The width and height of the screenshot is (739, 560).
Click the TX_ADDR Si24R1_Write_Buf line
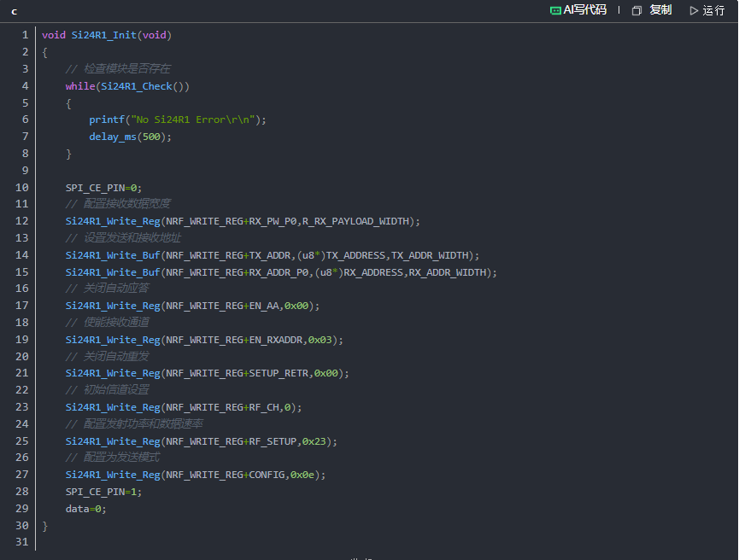pos(272,255)
